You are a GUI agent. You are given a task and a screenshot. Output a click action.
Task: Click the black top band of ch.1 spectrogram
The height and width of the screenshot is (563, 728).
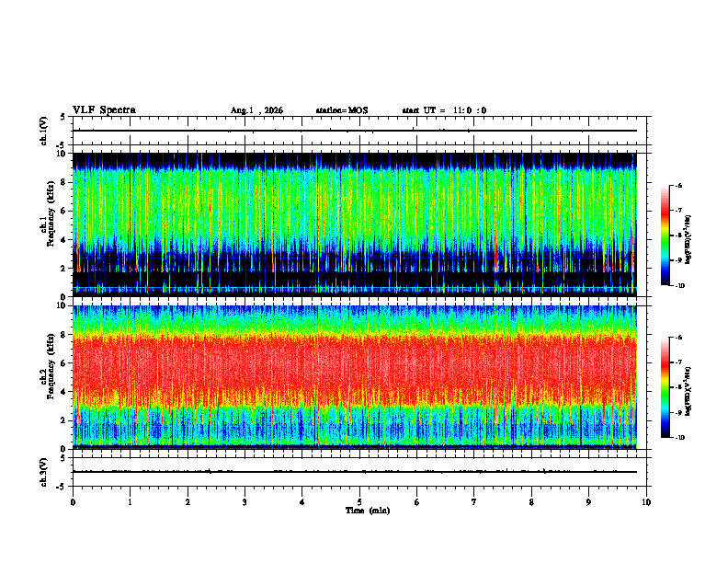(354, 160)
